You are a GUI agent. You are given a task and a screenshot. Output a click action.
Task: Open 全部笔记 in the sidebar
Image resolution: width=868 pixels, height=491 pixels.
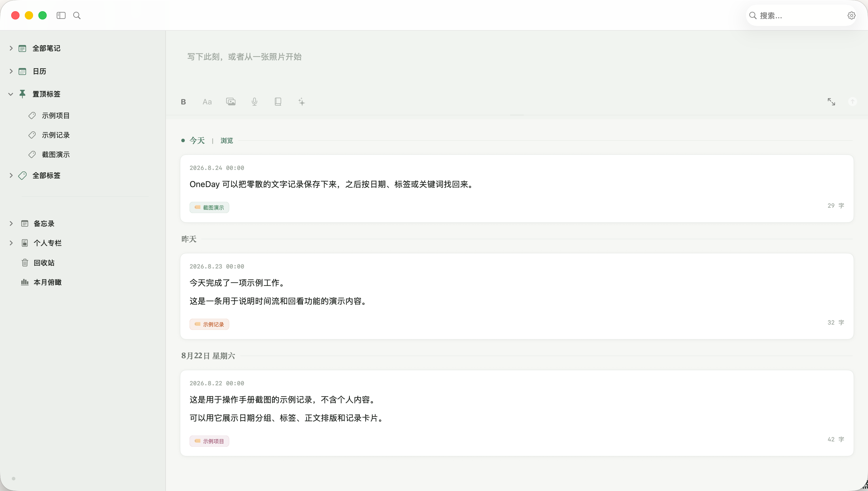click(46, 48)
